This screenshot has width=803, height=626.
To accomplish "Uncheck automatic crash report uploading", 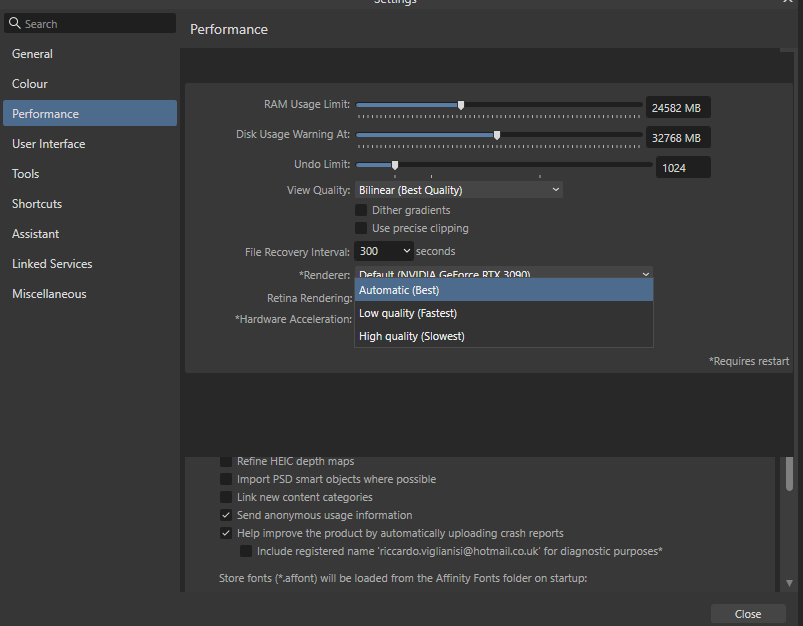I will click(225, 532).
